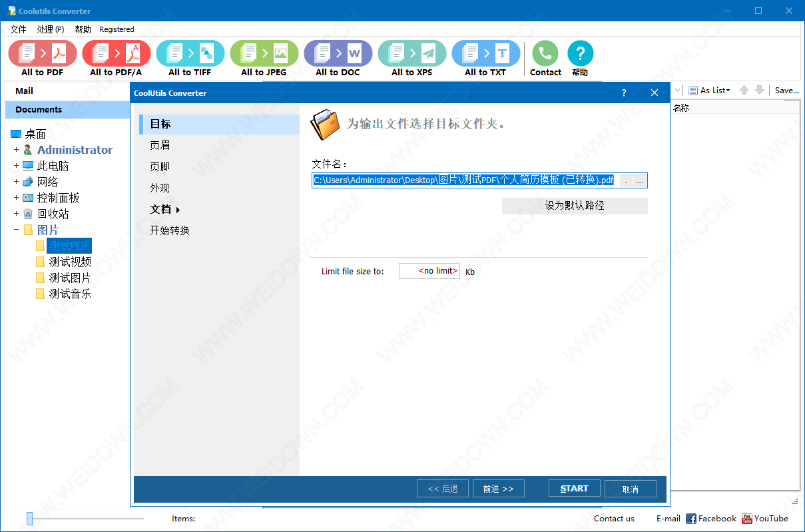Expand the 网络 tree node

tap(16, 182)
